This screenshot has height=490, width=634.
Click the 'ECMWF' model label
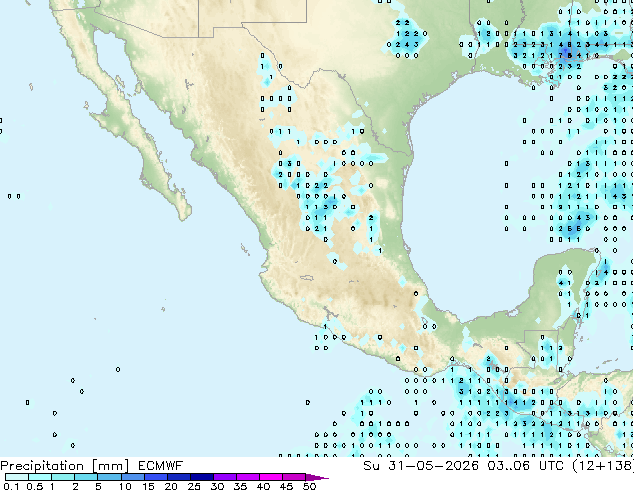point(160,466)
